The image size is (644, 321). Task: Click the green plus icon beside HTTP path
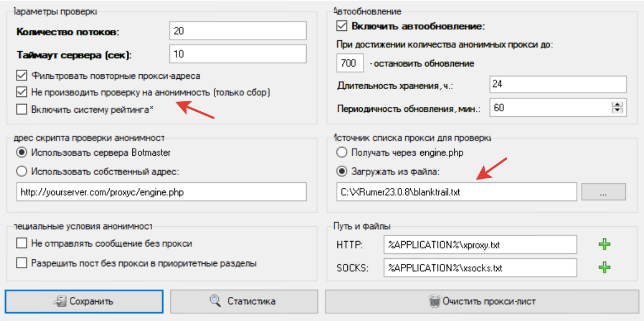coord(604,245)
